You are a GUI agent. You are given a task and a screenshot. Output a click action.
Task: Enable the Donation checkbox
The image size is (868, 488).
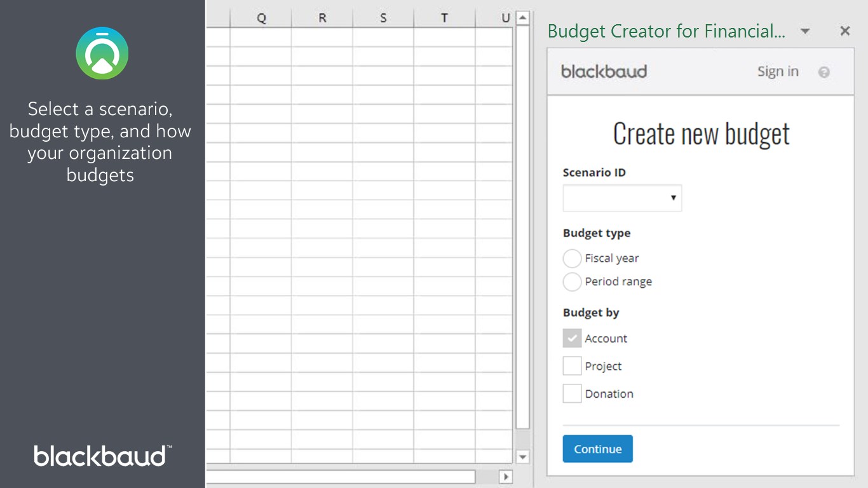tap(572, 393)
